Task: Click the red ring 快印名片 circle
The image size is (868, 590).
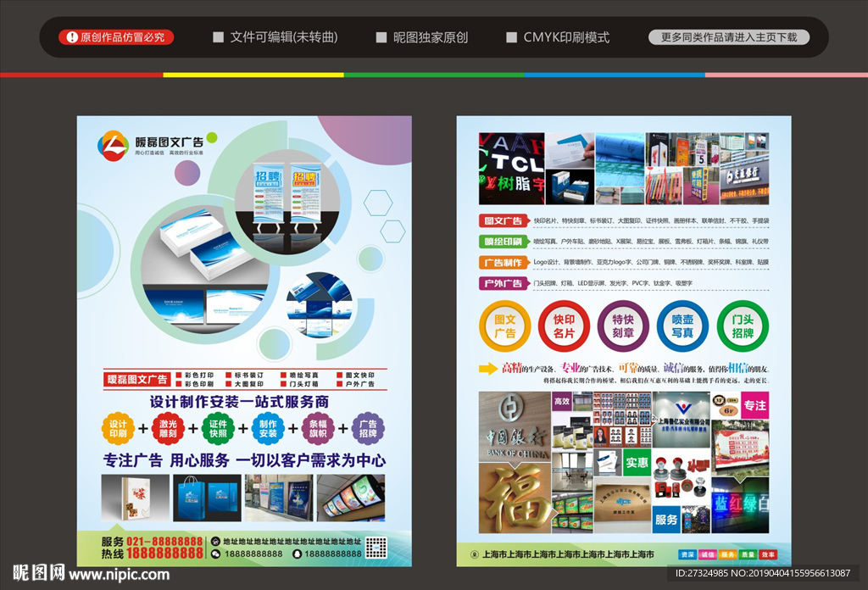Action: [x=564, y=326]
